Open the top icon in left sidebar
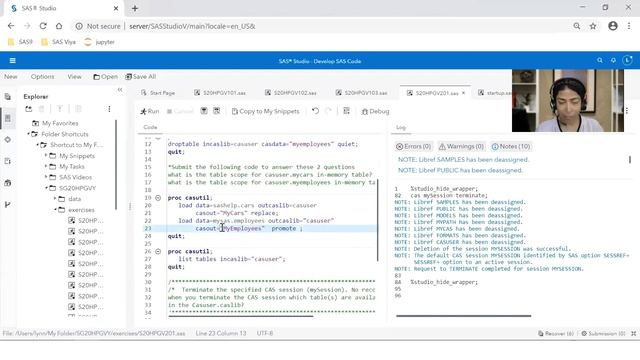This screenshot has width=640, height=360. point(8,97)
